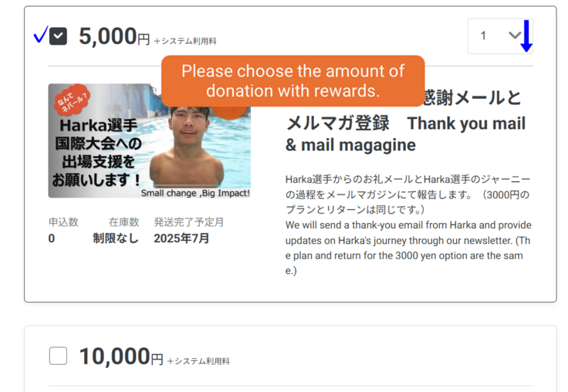The image size is (568, 392).
Task: Click the 'Small change, Big Impact!' caption
Action: click(195, 193)
